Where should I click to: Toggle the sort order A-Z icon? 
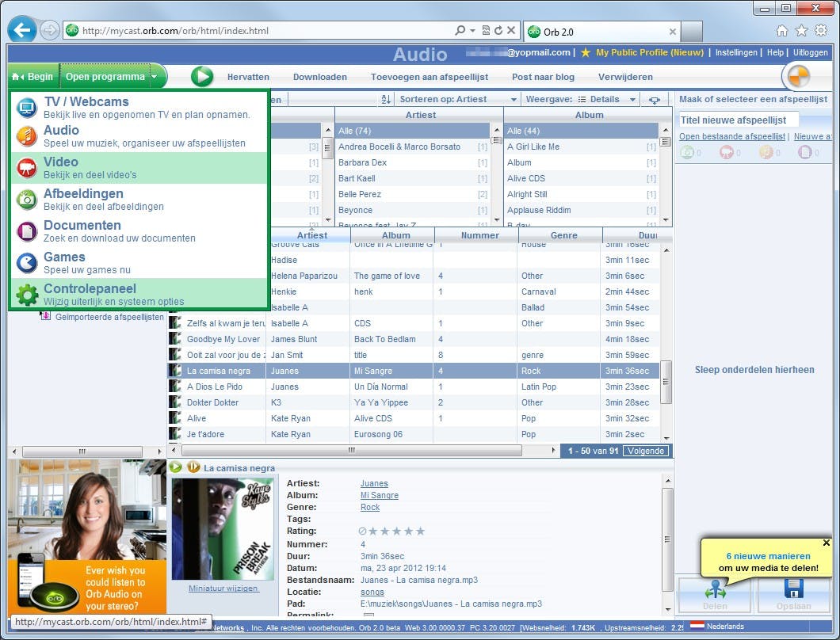386,99
